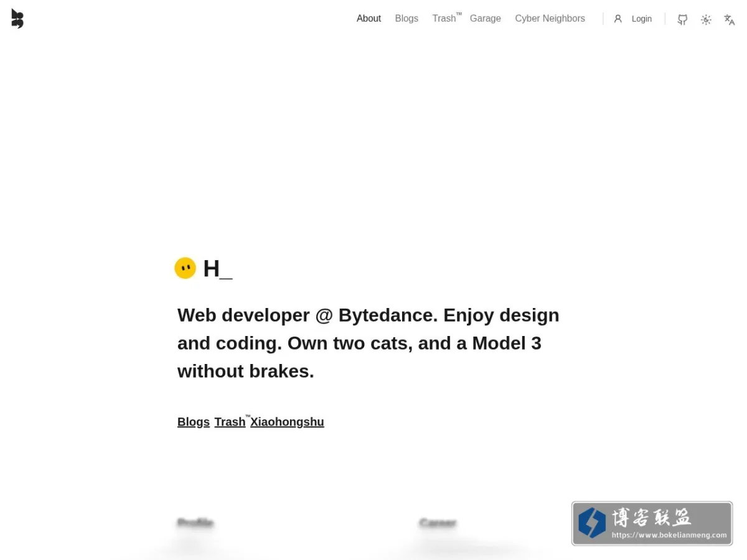The image size is (747, 560).
Task: Click the user icon beside Login
Action: pyautogui.click(x=618, y=19)
